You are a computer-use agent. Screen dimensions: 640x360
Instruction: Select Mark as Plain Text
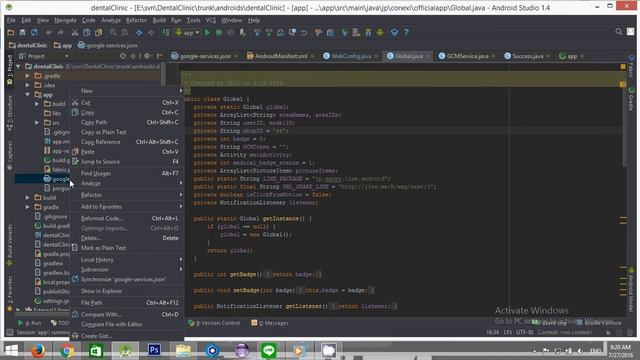tap(127, 248)
